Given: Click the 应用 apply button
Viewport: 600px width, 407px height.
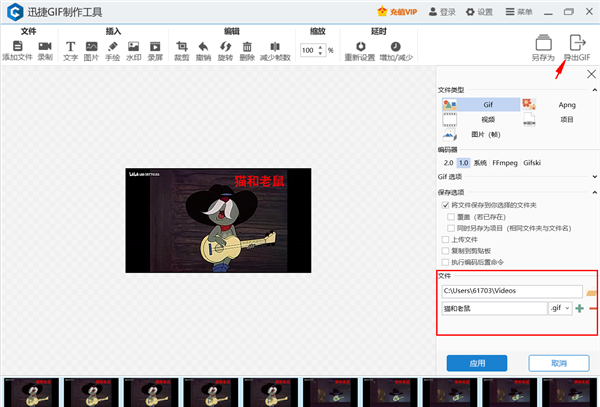Looking at the screenshot, I should point(477,363).
